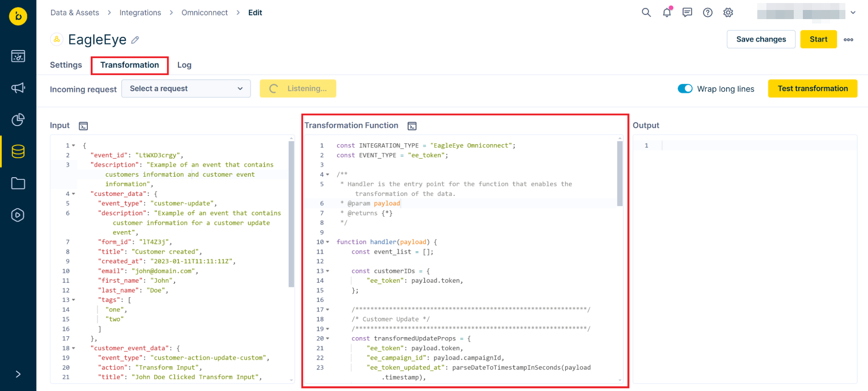Click the Start button
This screenshot has width=868, height=391.
point(818,39)
